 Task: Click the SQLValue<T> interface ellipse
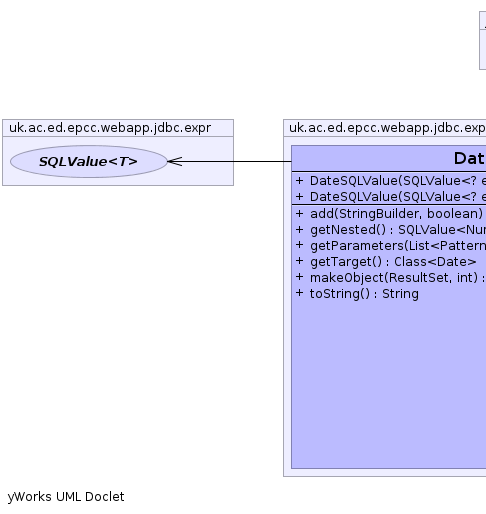tap(89, 161)
